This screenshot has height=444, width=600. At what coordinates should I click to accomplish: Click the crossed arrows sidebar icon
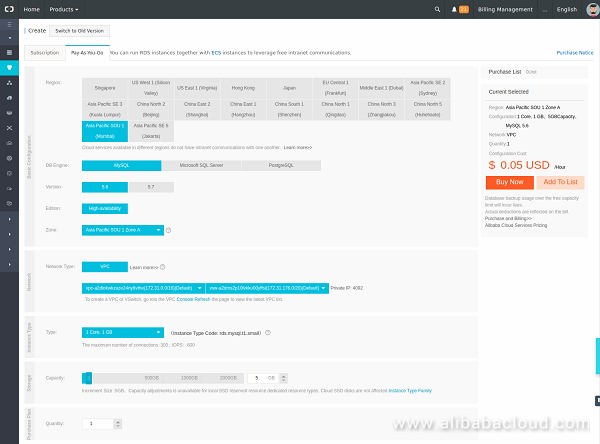(x=9, y=128)
